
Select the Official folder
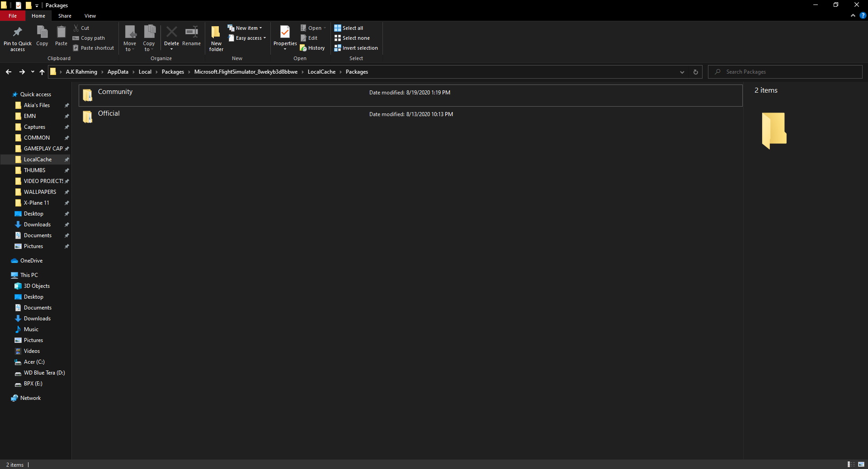click(109, 113)
